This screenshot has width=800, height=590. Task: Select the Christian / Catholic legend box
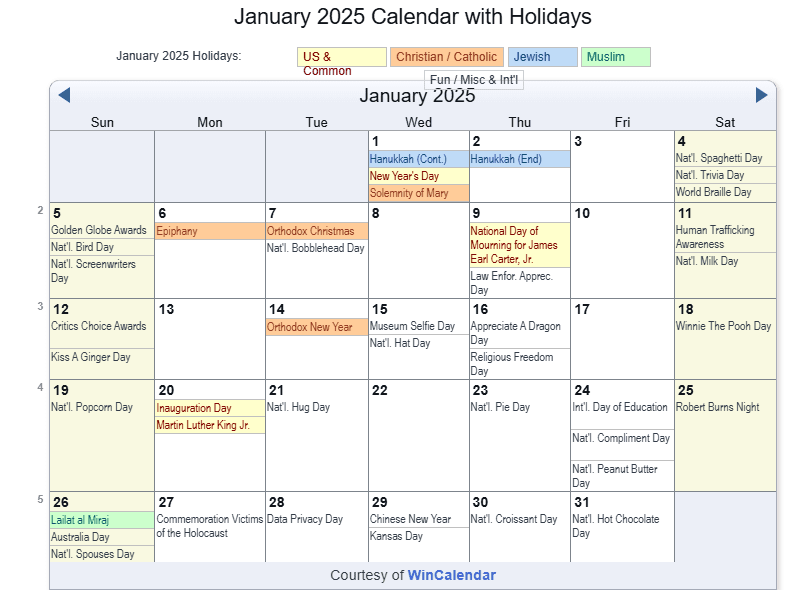pyautogui.click(x=446, y=57)
